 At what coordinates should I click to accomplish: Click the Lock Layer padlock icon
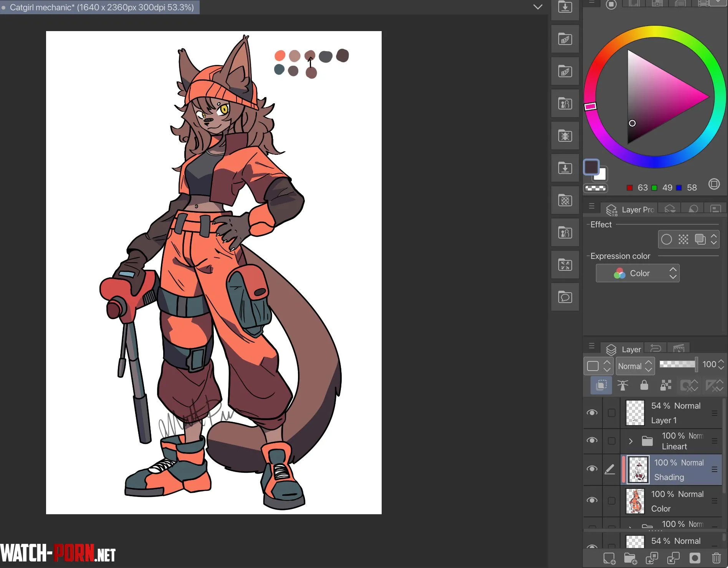pos(644,385)
